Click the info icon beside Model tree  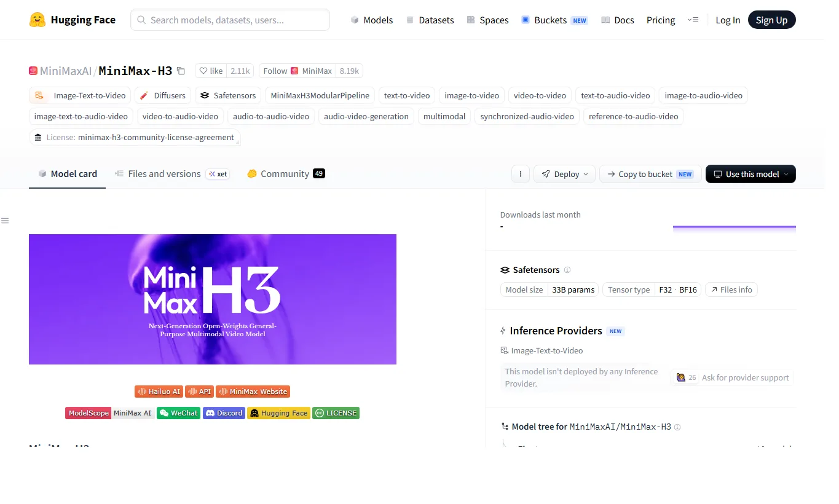coord(677,427)
